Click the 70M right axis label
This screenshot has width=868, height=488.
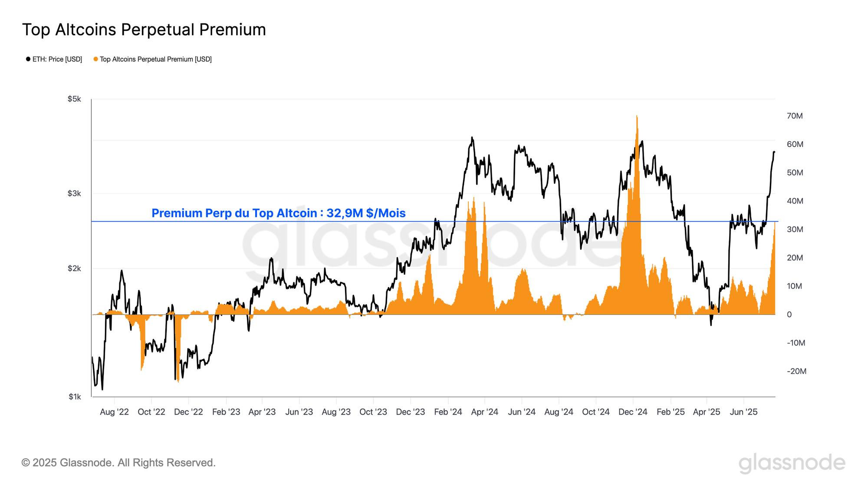(795, 116)
